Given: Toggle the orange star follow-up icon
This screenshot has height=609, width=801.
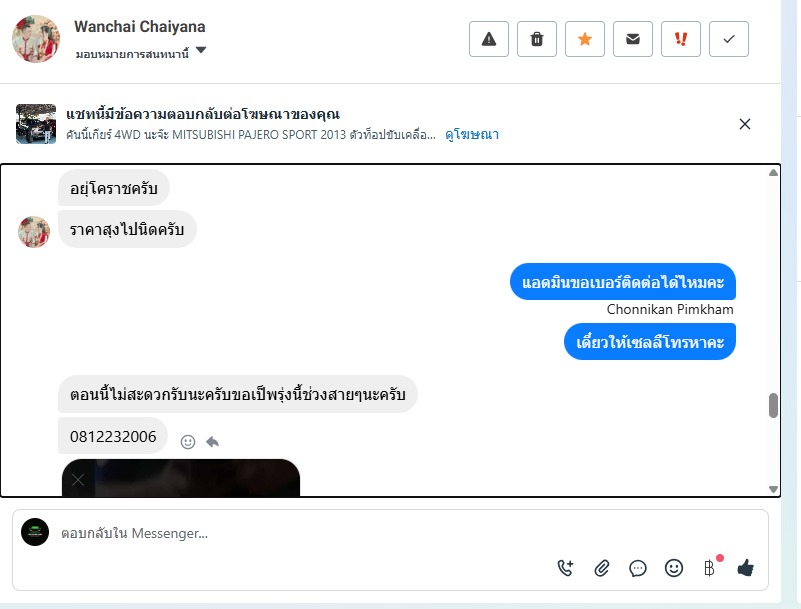Looking at the screenshot, I should pyautogui.click(x=585, y=39).
